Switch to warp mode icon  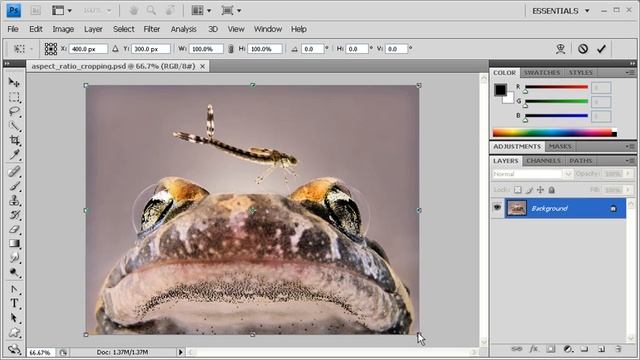[561, 49]
